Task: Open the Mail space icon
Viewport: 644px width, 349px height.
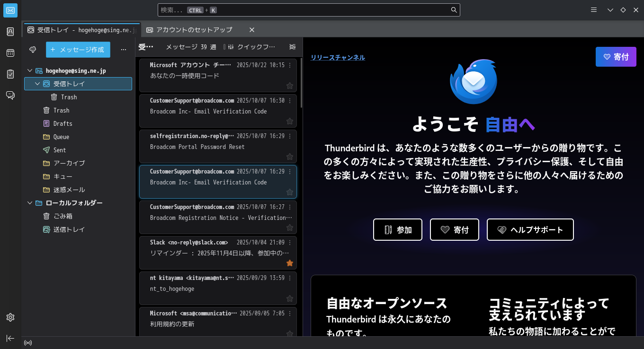Action: pos(10,10)
